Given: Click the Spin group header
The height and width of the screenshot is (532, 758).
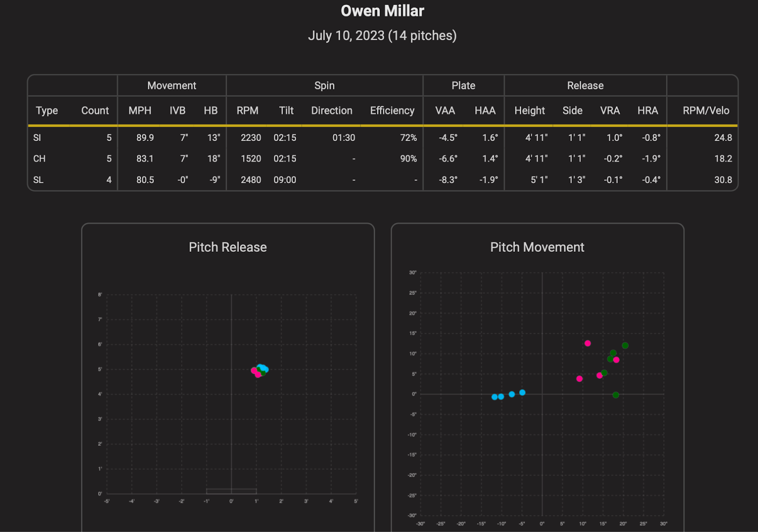Looking at the screenshot, I should tap(325, 86).
